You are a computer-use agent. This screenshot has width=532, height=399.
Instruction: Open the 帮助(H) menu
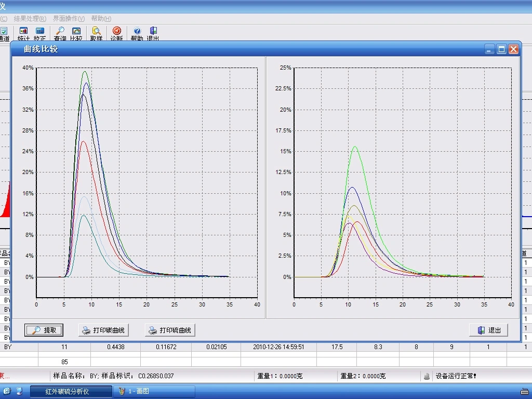click(x=102, y=18)
